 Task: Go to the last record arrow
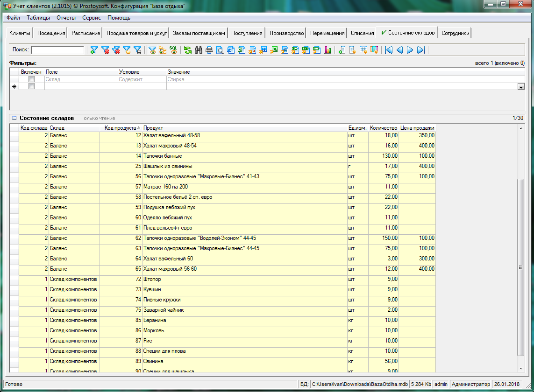pyautogui.click(x=420, y=50)
